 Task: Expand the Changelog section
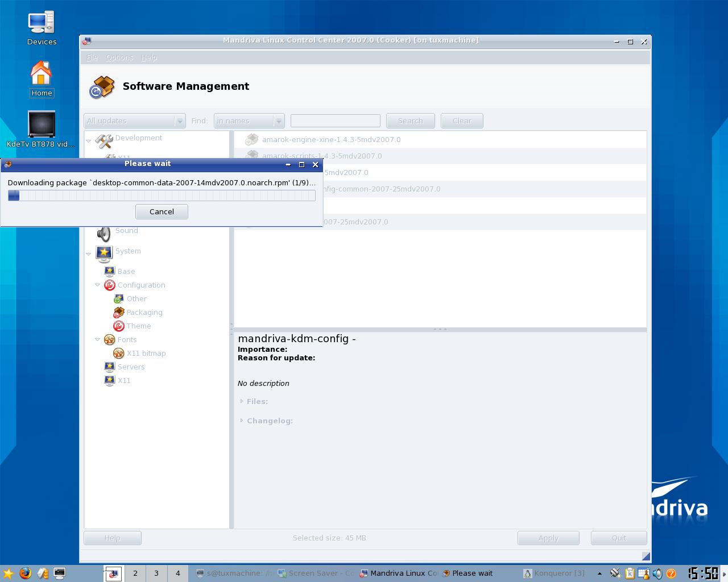point(242,421)
